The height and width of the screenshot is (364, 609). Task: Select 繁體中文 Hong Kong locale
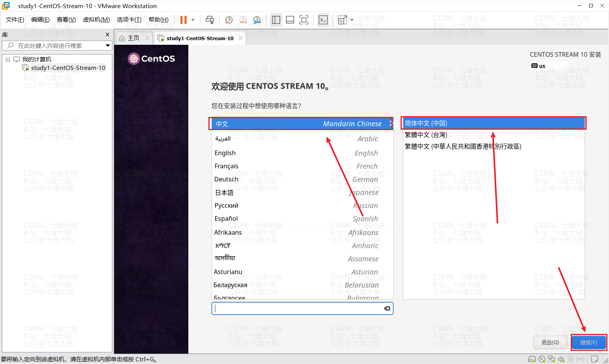click(494, 146)
